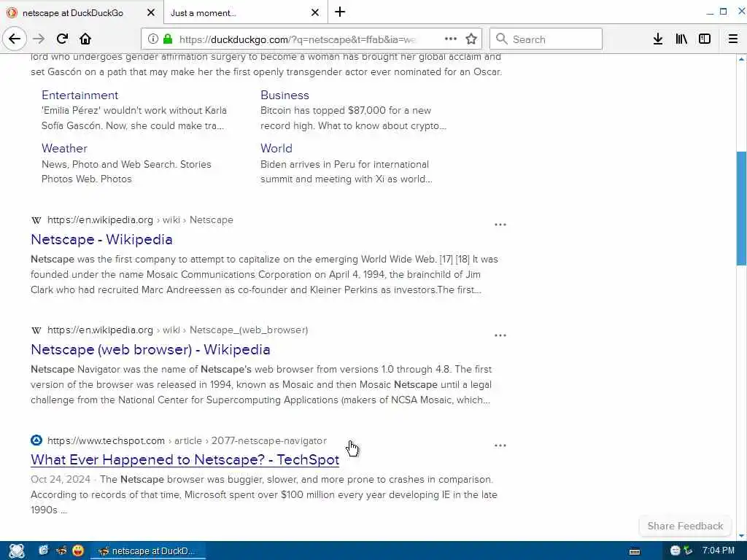The image size is (747, 560).
Task: Open a new tab with plus button
Action: [340, 12]
